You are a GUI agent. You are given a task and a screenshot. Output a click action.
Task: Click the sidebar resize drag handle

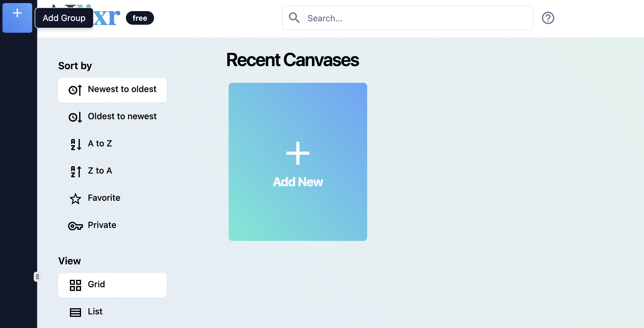pos(37,276)
